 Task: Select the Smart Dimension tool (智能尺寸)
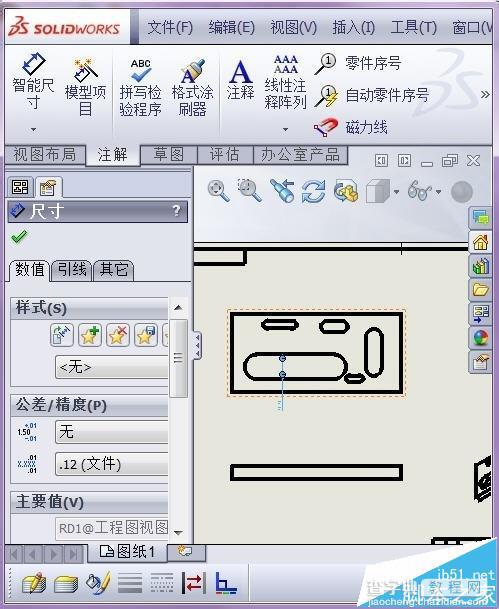tap(33, 81)
